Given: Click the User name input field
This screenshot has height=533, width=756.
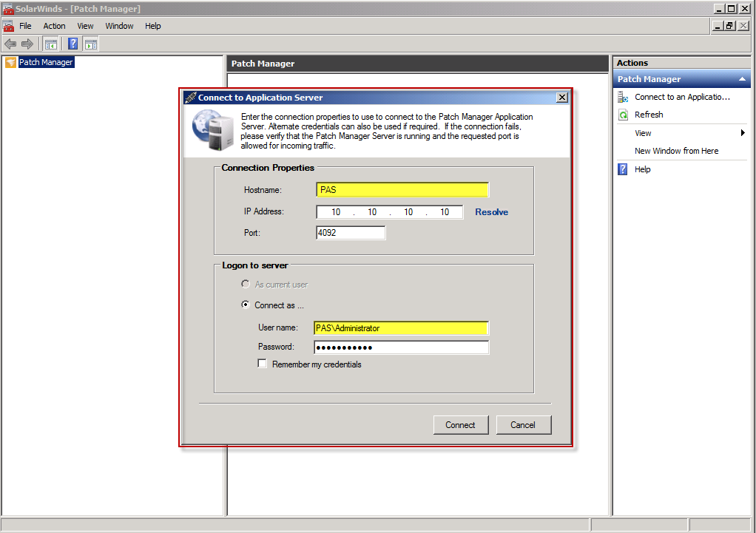Looking at the screenshot, I should click(x=401, y=328).
